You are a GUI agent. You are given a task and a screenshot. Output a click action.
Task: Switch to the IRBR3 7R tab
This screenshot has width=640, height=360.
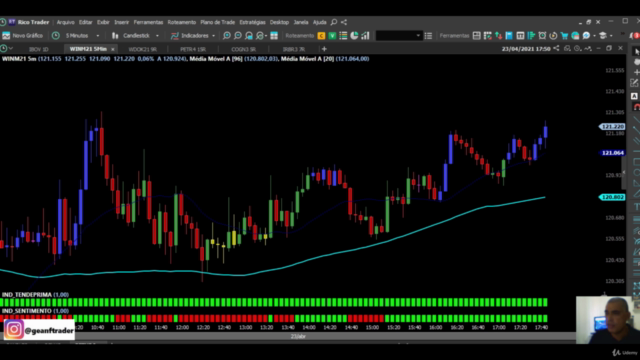point(294,49)
